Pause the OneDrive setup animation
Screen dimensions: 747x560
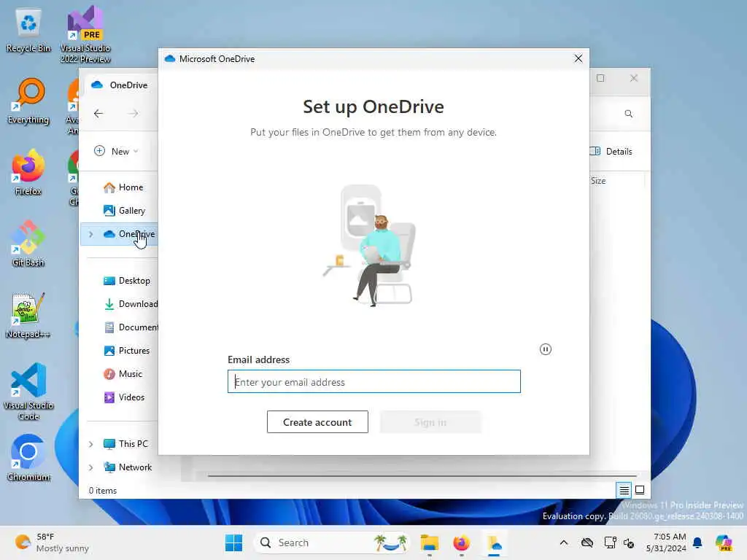click(546, 349)
